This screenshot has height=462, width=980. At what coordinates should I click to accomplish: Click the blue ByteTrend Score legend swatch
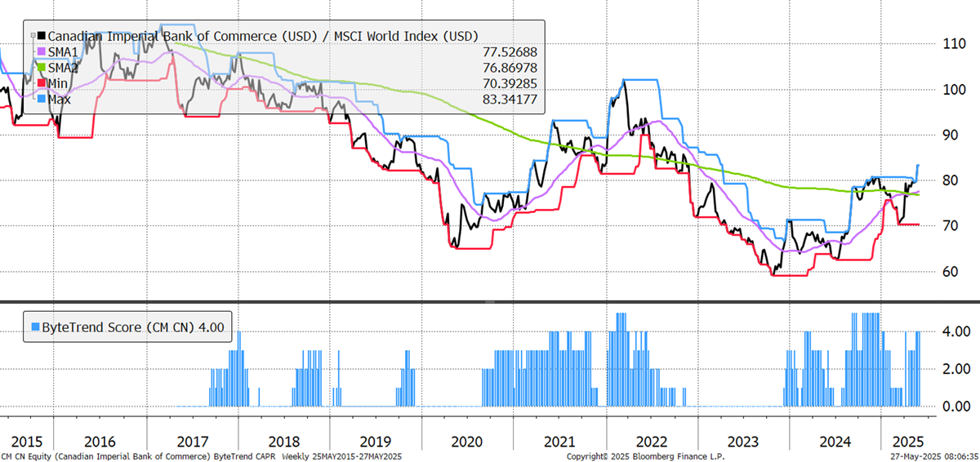coord(33,327)
